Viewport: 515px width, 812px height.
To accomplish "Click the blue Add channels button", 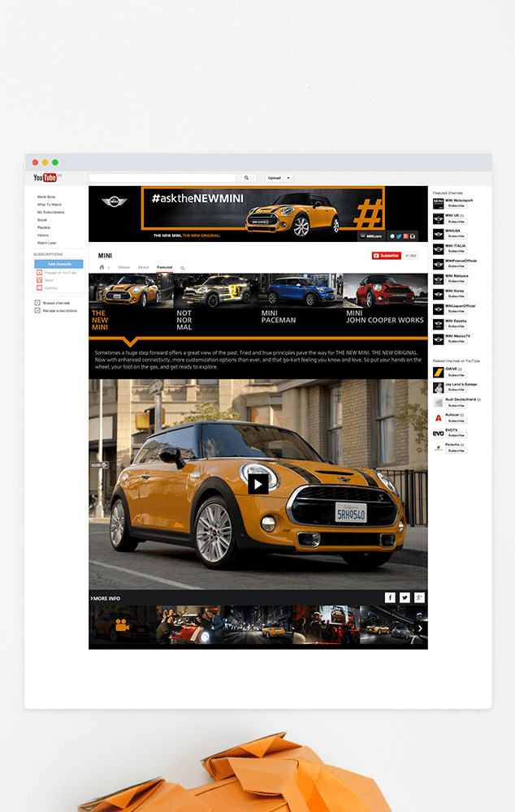I will (59, 264).
